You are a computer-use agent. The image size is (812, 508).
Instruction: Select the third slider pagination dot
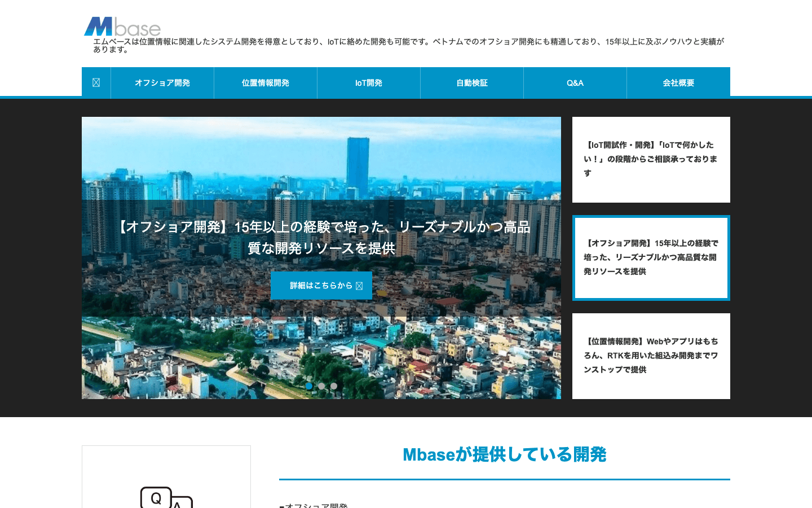pos(334,386)
